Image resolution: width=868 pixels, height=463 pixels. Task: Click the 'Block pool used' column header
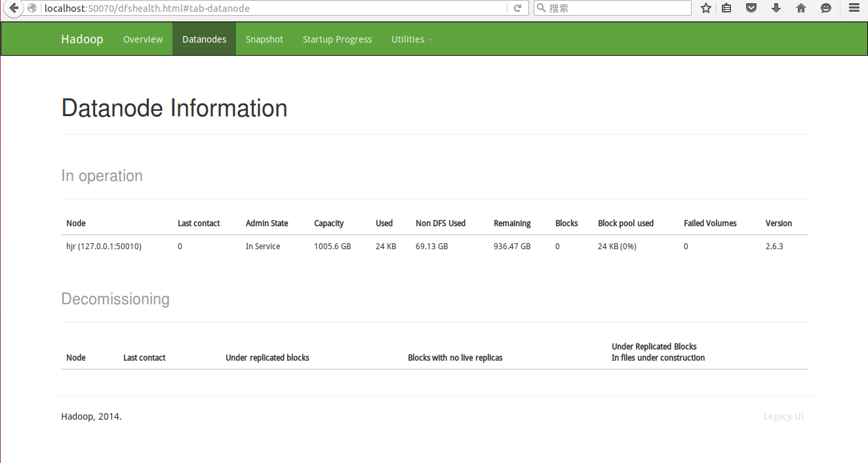tap(625, 224)
